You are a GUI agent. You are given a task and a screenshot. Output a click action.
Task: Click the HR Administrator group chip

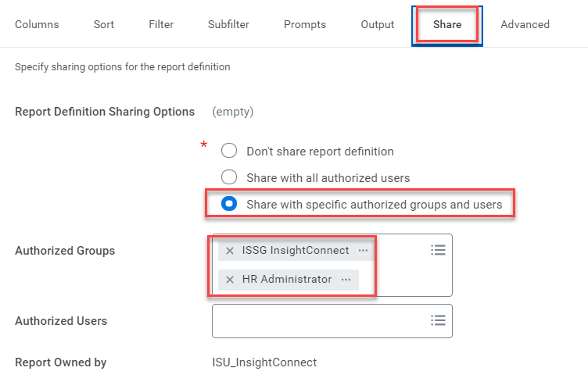(x=286, y=280)
